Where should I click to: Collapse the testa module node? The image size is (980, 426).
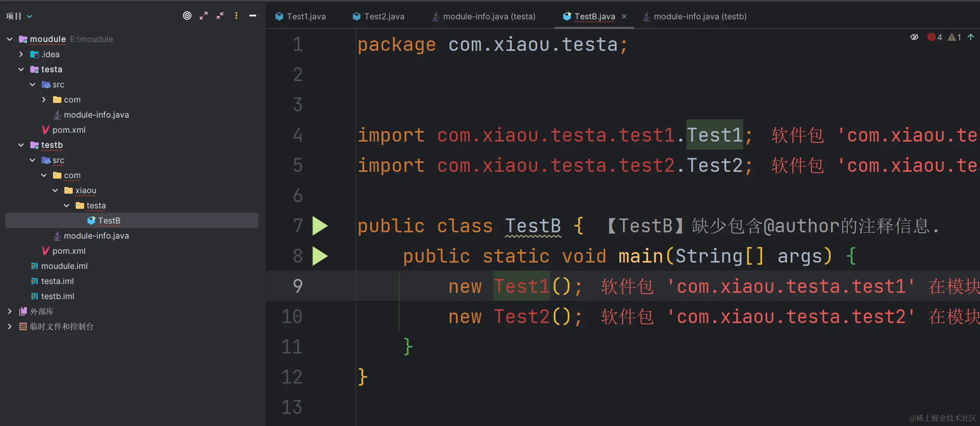click(x=21, y=69)
